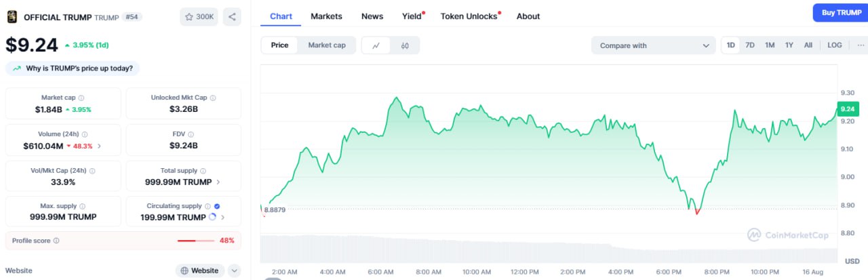The image size is (868, 280).
Task: Select 7D time range
Action: (750, 45)
